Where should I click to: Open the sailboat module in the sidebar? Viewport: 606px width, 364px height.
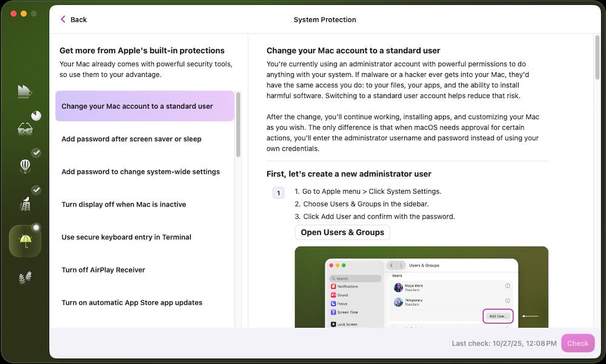[24, 91]
